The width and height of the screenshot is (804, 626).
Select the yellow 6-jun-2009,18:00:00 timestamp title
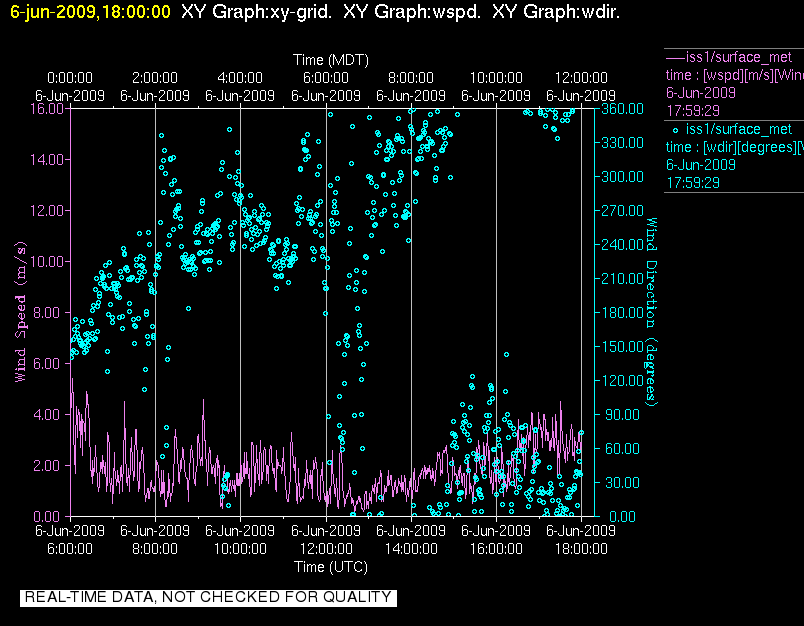[x=90, y=13]
